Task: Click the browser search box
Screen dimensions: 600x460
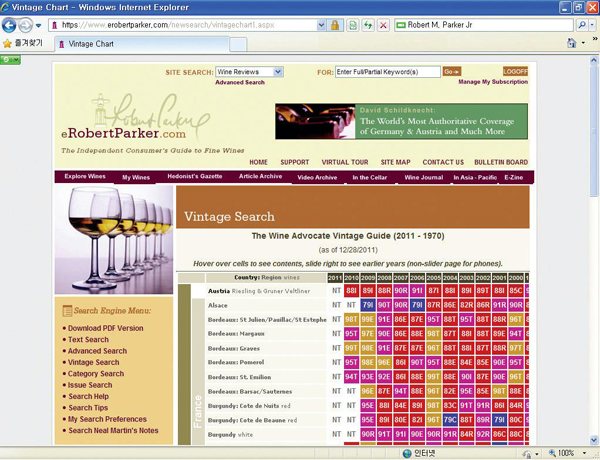Action: (x=484, y=25)
